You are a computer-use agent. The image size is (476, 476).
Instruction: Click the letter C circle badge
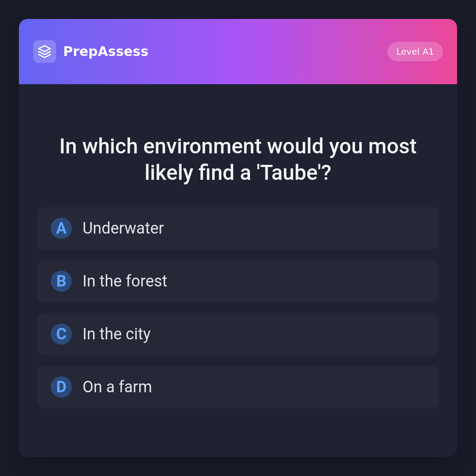click(x=61, y=334)
